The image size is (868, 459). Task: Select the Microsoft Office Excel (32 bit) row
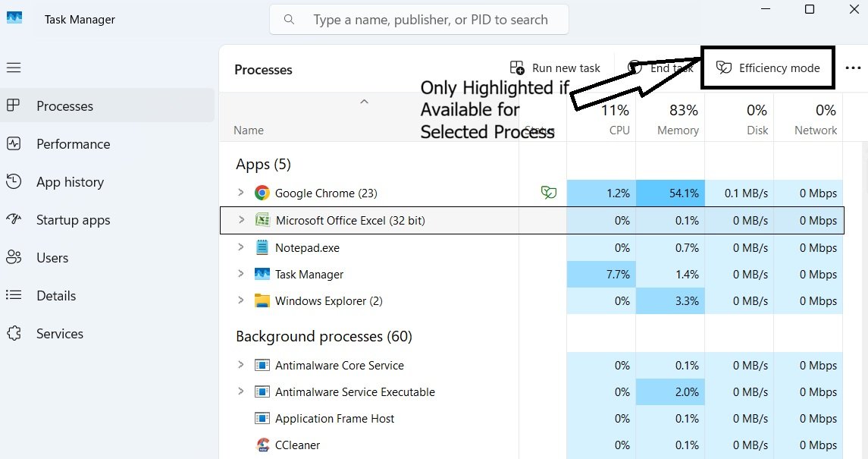click(x=531, y=220)
